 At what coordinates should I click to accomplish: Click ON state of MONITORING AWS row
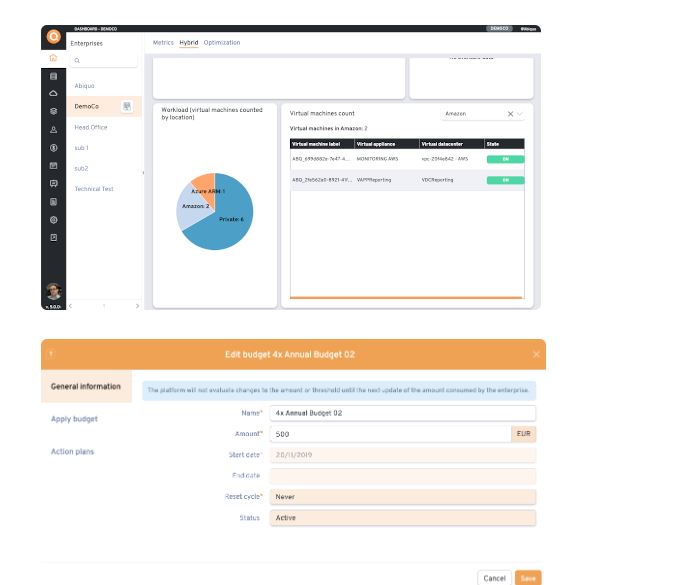point(506,159)
